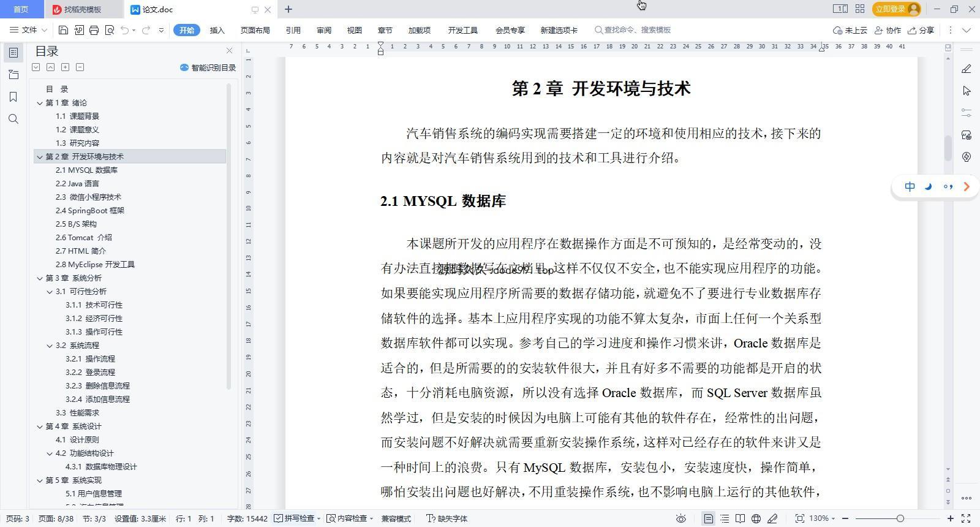Open the 审阅 ribbon tab
This screenshot has width=980, height=527.
(x=324, y=30)
